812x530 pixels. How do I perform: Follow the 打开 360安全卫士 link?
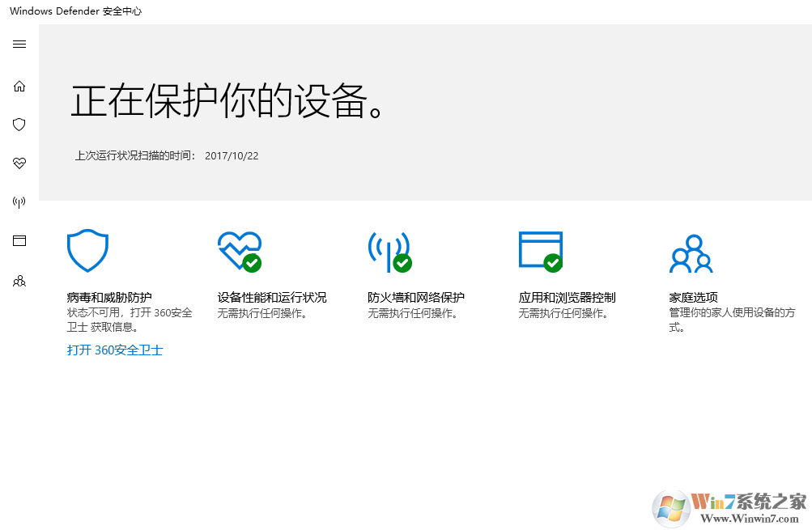tap(115, 350)
